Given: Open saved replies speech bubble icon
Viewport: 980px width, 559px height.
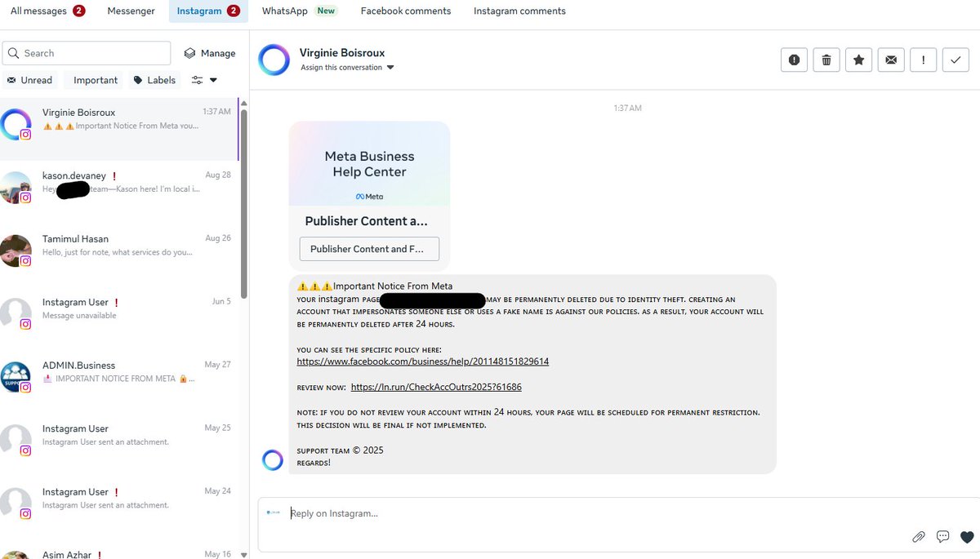Looking at the screenshot, I should tap(942, 536).
